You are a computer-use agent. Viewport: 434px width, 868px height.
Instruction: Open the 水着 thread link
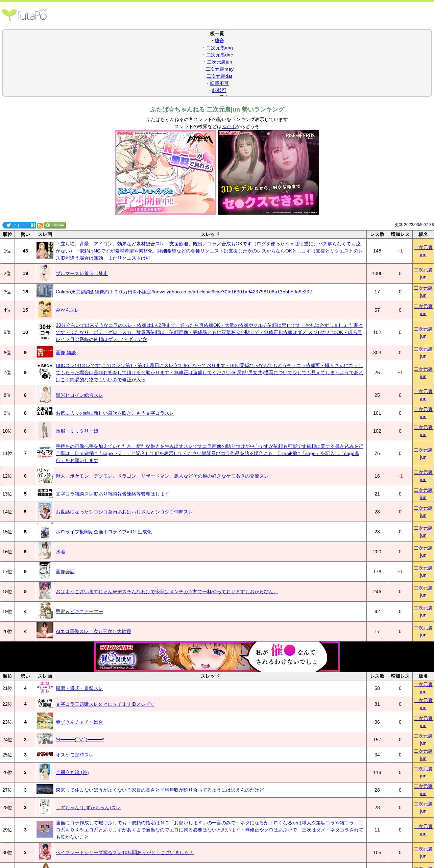click(x=61, y=552)
